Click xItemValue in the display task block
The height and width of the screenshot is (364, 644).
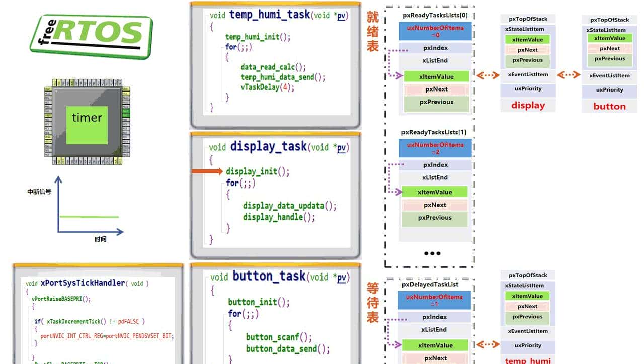click(528, 40)
